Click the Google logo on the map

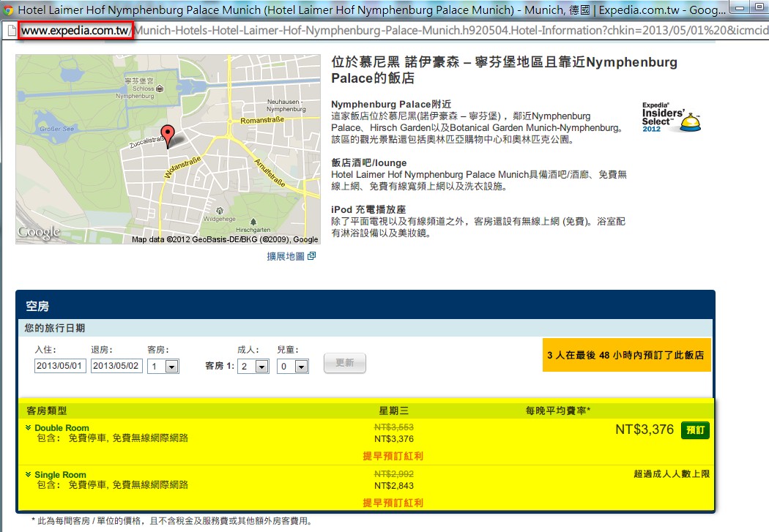click(39, 232)
